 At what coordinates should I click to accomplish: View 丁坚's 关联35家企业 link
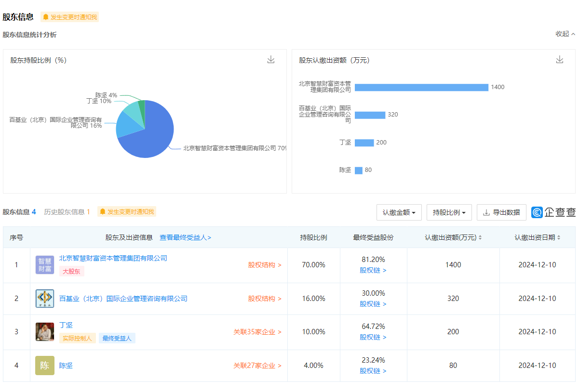[257, 332]
